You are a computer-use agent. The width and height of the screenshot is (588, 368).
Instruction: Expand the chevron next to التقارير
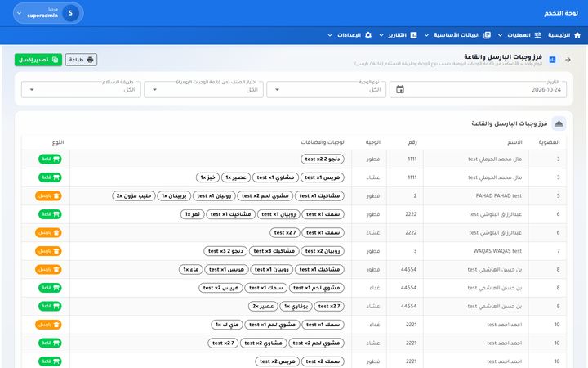381,35
